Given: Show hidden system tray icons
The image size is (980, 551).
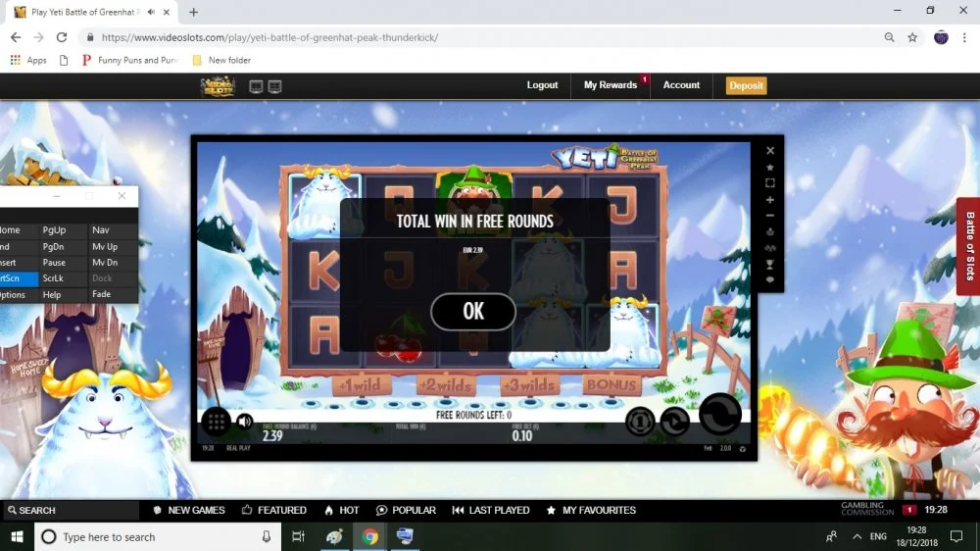Looking at the screenshot, I should pyautogui.click(x=857, y=536).
